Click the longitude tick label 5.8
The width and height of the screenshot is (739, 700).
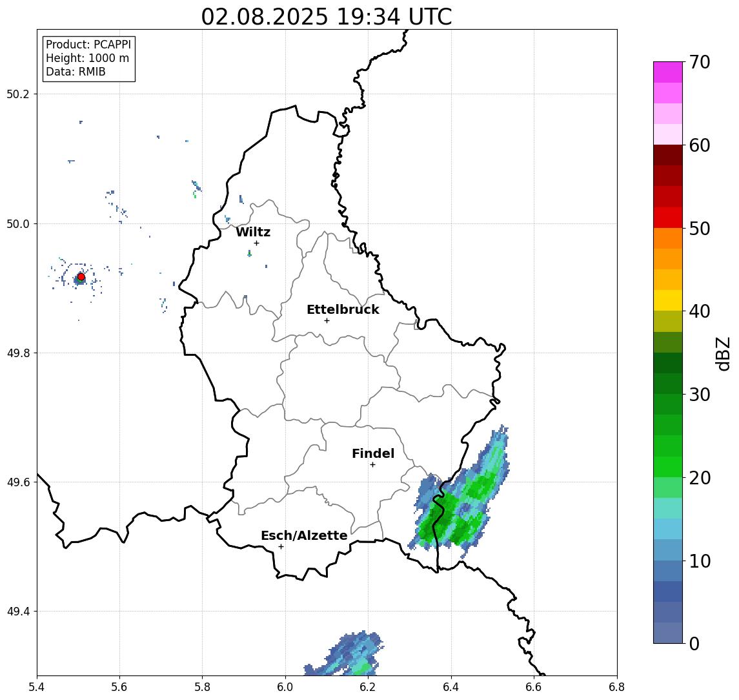[203, 687]
